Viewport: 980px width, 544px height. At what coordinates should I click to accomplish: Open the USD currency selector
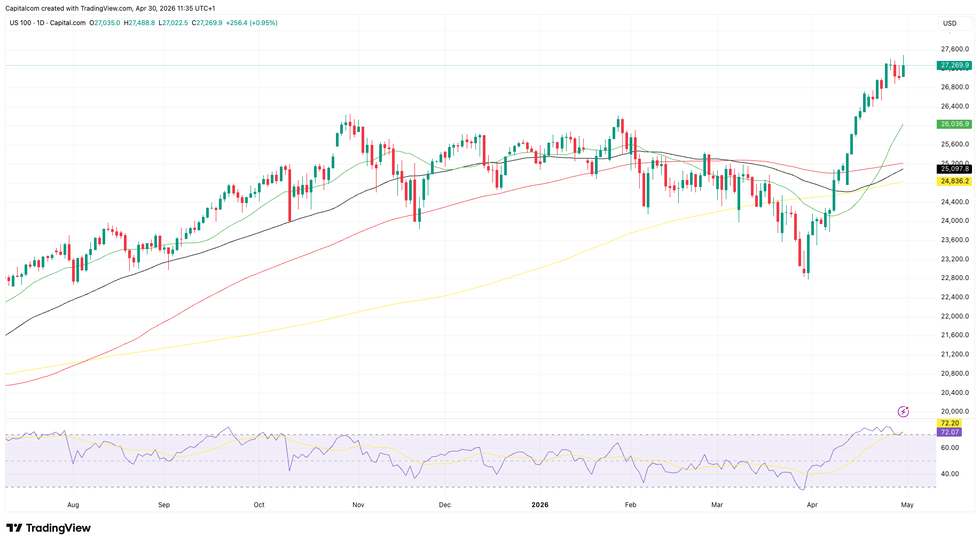point(950,24)
